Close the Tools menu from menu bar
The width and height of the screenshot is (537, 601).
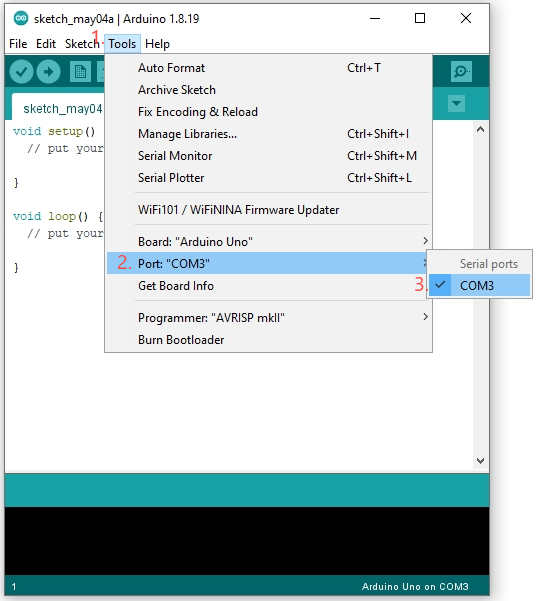click(122, 44)
